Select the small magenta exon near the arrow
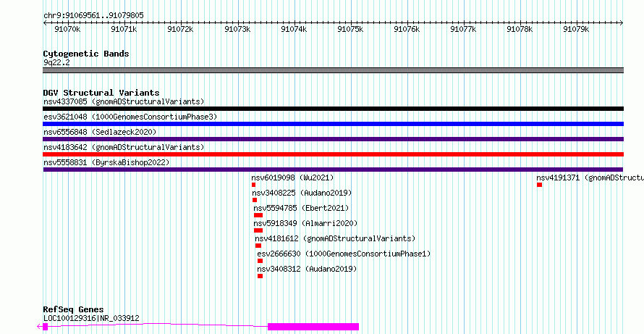This screenshot has width=644, height=334. 45,327
